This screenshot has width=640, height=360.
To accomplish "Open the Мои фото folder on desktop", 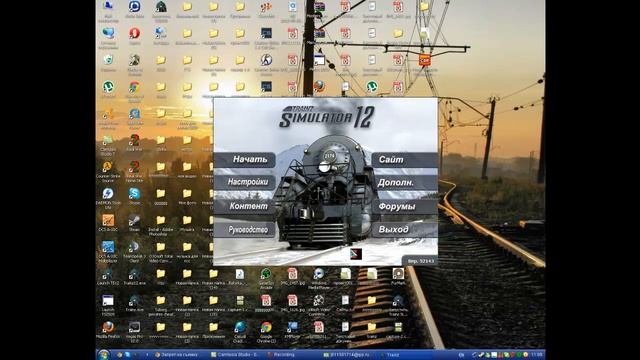I will [x=187, y=196].
